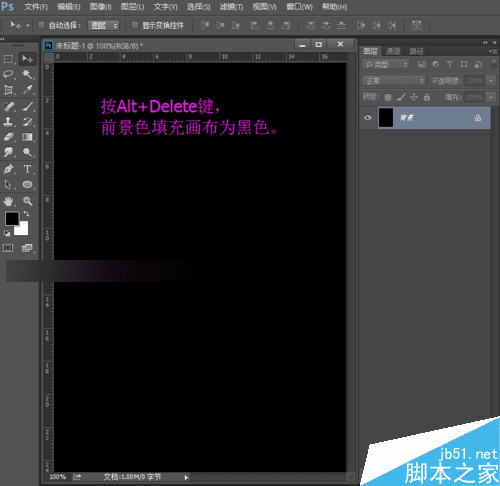Select the Clone Stamp tool
This screenshot has width=500, height=486.
pyautogui.click(x=8, y=122)
